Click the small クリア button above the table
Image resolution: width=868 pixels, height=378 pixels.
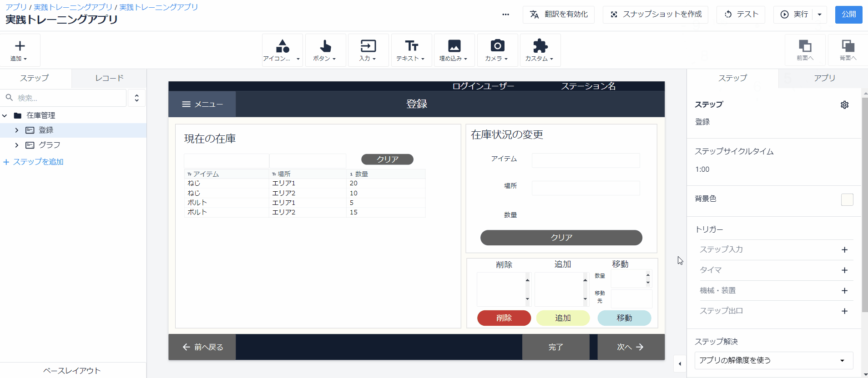[387, 159]
